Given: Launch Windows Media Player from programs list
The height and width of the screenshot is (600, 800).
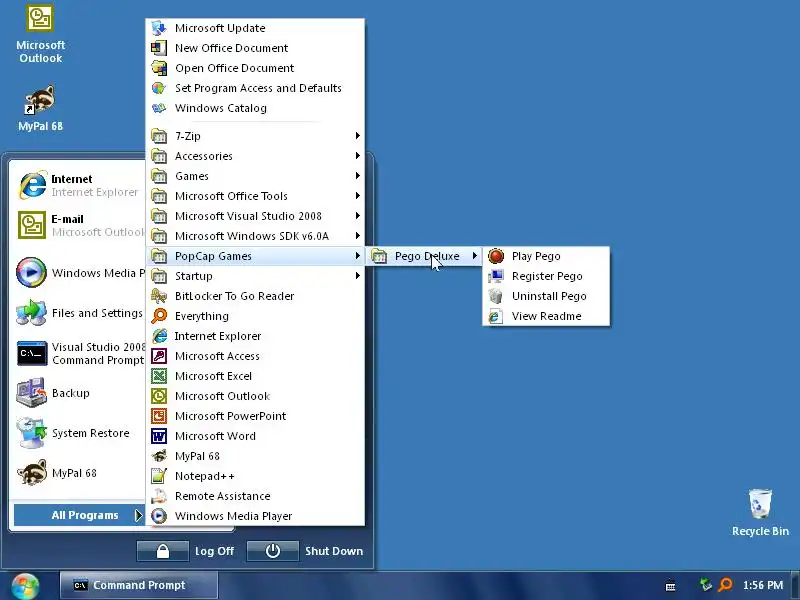Looking at the screenshot, I should click(x=256, y=516).
